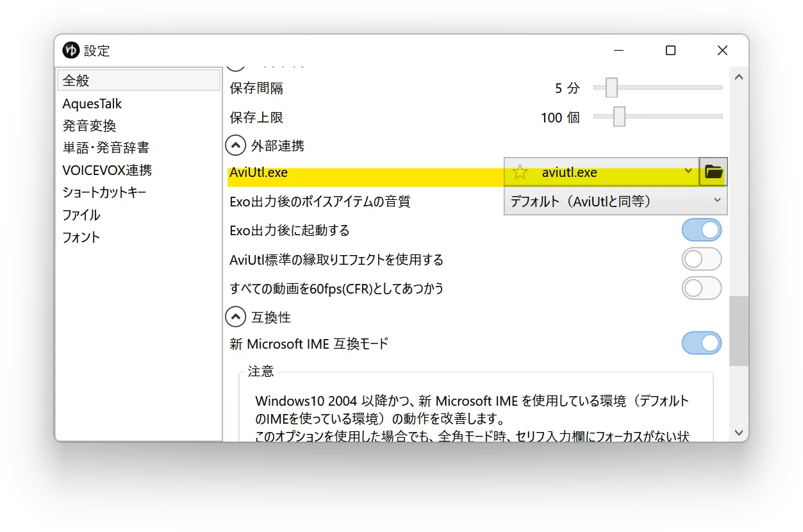Image resolution: width=803 pixels, height=532 pixels.
Task: Click the 保存上限 label
Action: point(256,117)
